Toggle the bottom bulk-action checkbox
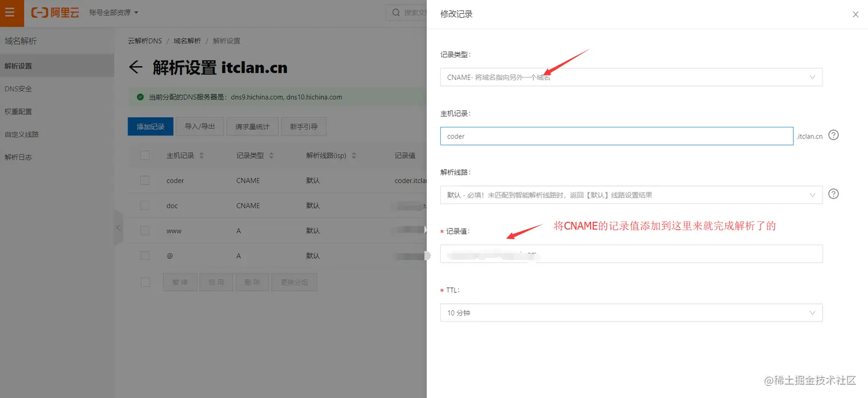Screen dimensions: 868x398 point(145,282)
